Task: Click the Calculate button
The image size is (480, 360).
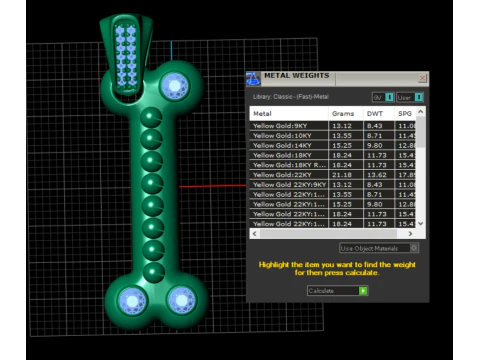Action: [x=337, y=291]
